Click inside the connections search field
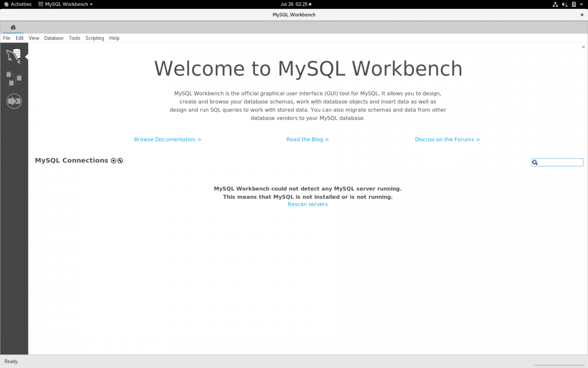The height and width of the screenshot is (368, 588). pyautogui.click(x=559, y=162)
